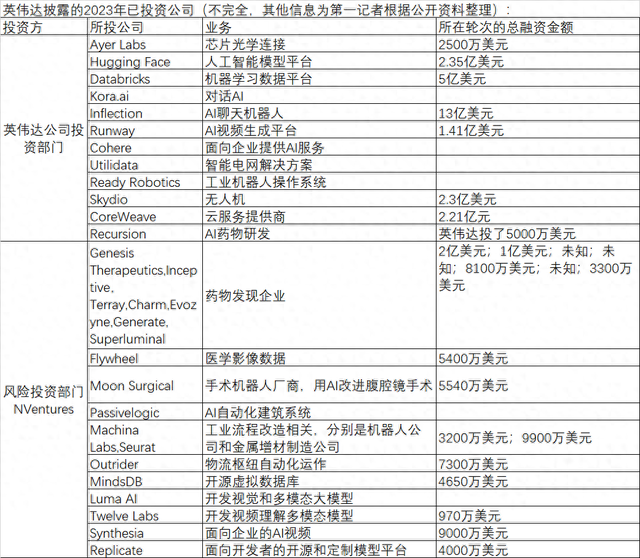Click the '医学影像数据' cell

319,358
